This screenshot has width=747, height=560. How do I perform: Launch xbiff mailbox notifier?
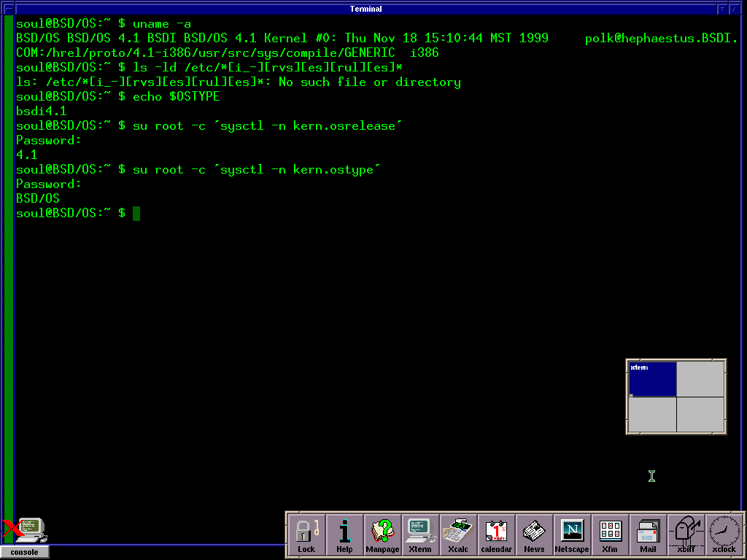point(686,535)
